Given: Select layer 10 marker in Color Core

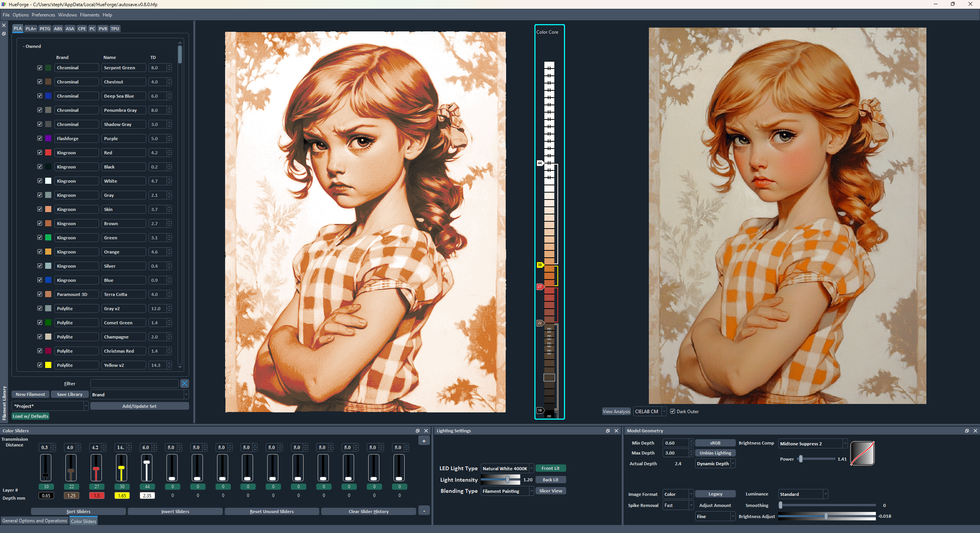Looking at the screenshot, I should pyautogui.click(x=540, y=410).
